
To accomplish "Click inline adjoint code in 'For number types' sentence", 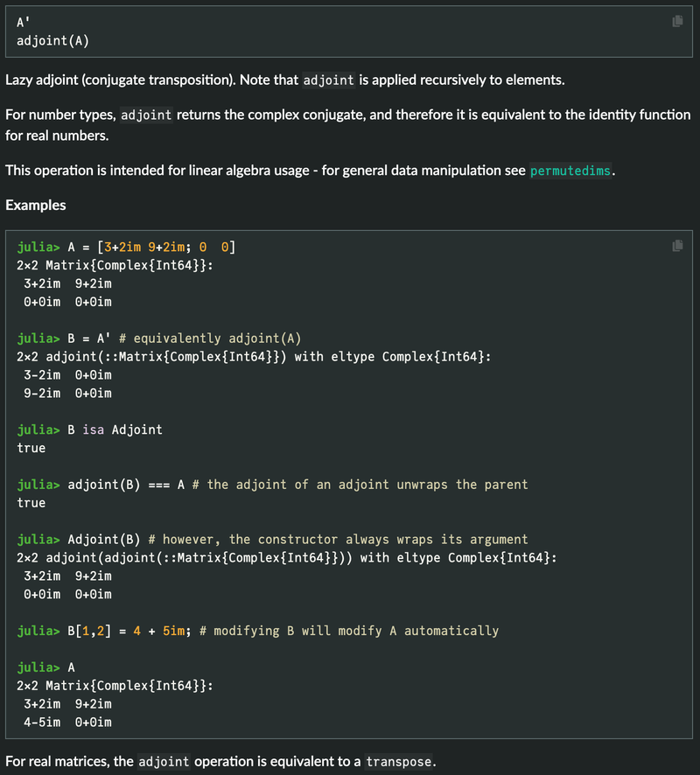I will (146, 115).
